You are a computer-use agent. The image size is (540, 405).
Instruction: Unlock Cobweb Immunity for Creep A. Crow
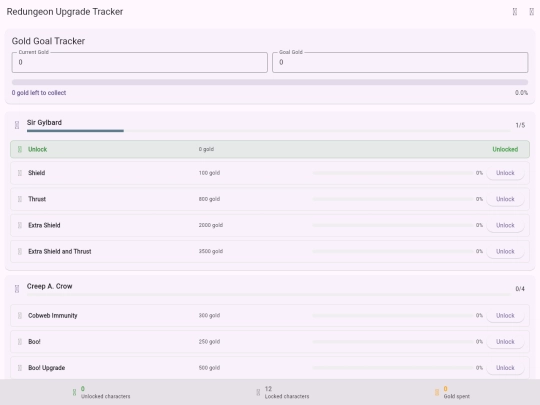coord(505,315)
